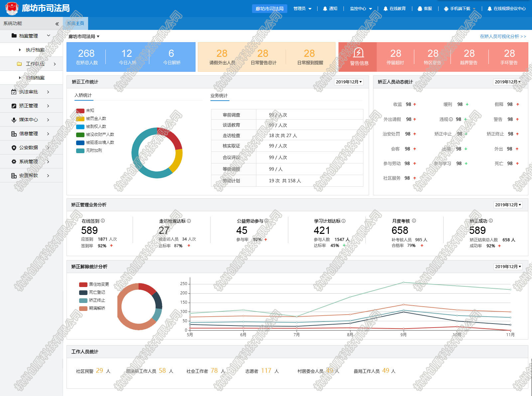Click the info icon beside 违规

click(451, 119)
